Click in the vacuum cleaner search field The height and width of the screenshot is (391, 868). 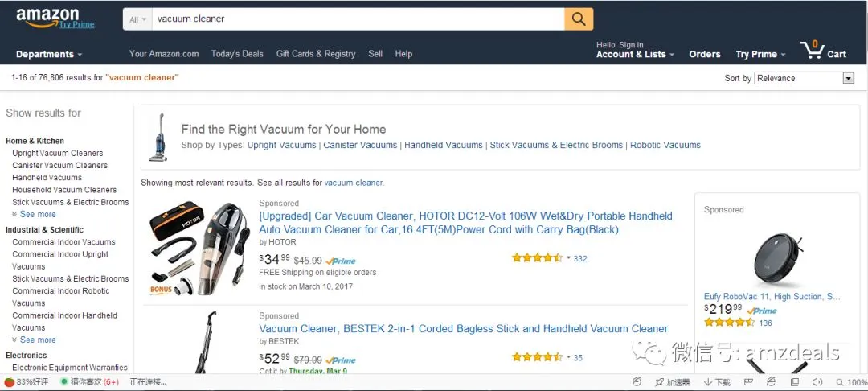point(358,19)
